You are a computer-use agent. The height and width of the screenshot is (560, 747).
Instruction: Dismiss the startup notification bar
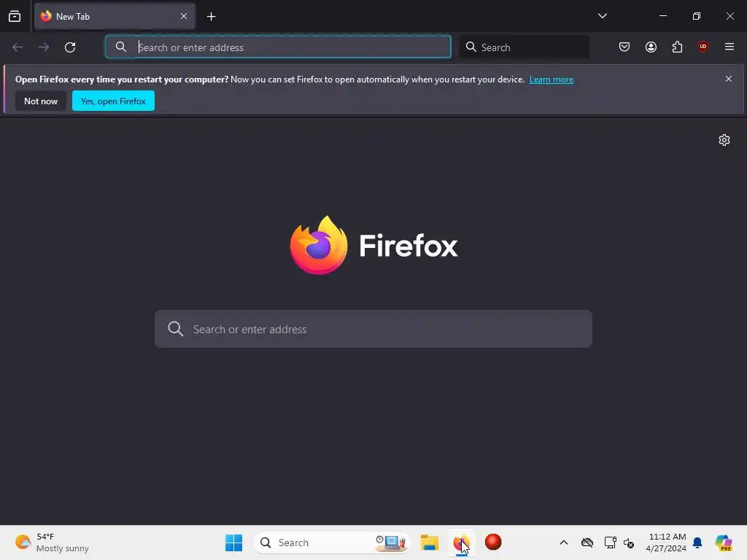click(x=729, y=79)
